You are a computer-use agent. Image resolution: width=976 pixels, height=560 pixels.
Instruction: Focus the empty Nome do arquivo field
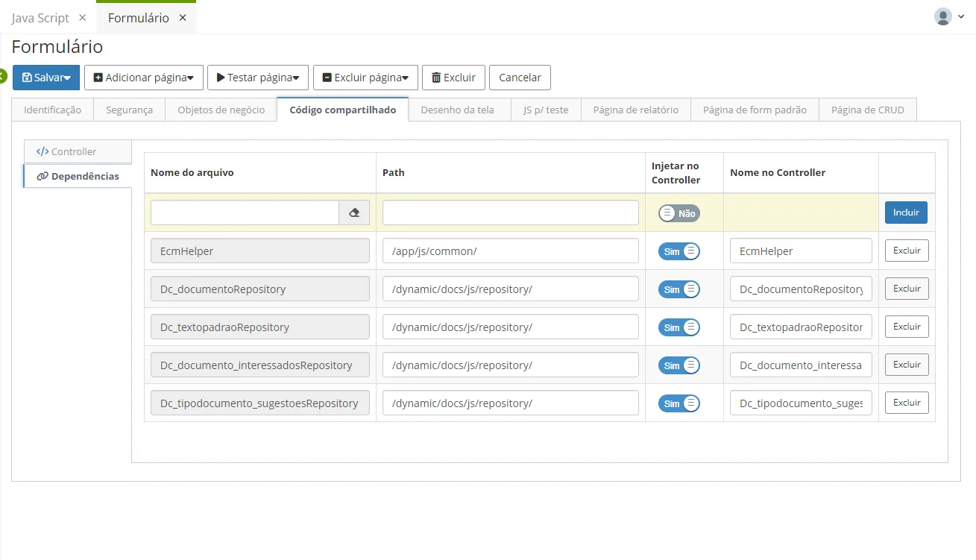(245, 213)
